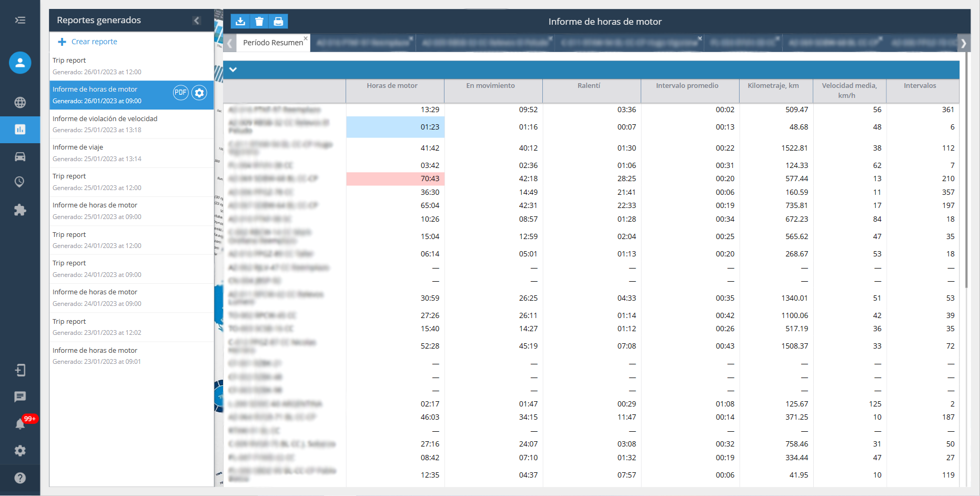Open the notifications bell with 99+ badge

(x=19, y=424)
